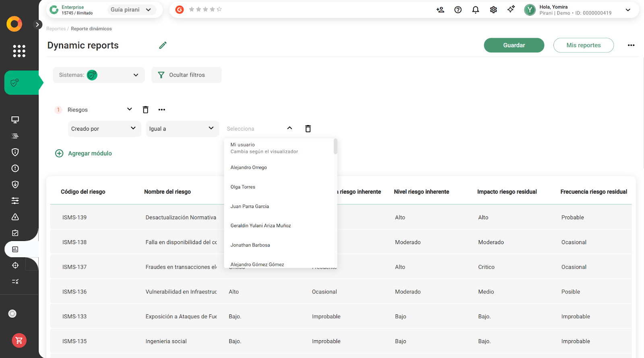The image size is (644, 358).
Task: Click the red shopping cart icon
Action: click(x=19, y=340)
